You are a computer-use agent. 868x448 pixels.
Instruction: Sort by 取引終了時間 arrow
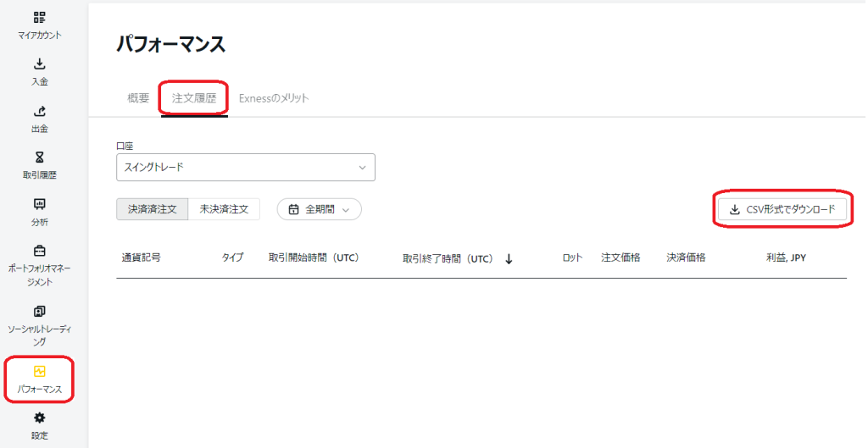(x=509, y=259)
